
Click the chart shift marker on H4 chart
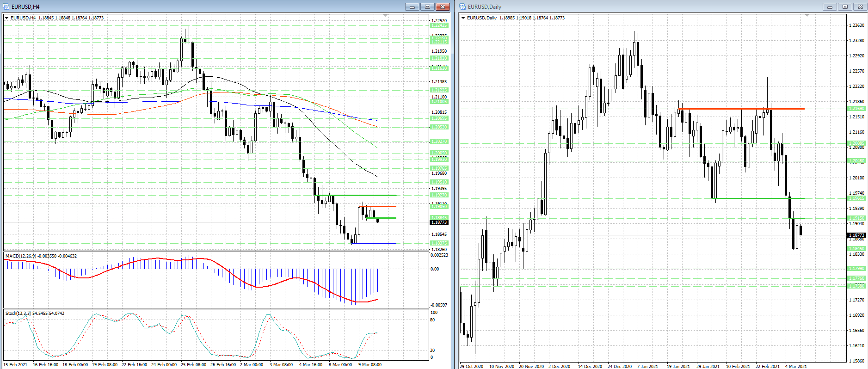(x=386, y=16)
